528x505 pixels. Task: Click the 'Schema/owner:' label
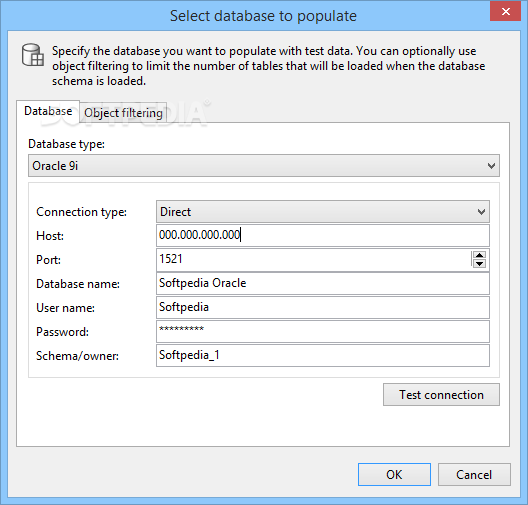[x=77, y=356]
